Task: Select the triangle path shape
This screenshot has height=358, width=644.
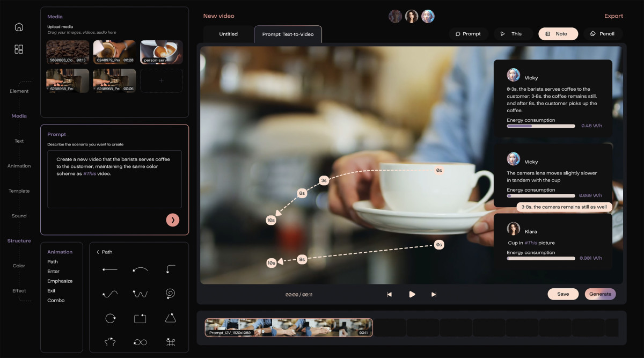Action: [170, 318]
